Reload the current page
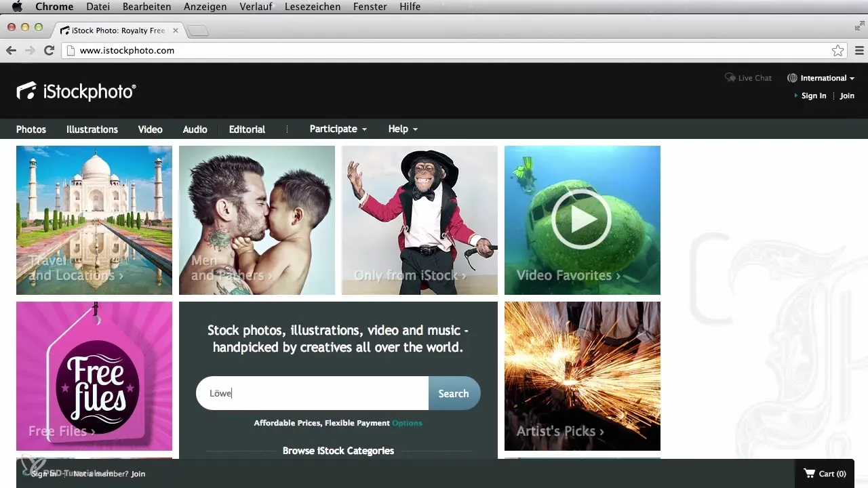Viewport: 868px width, 488px height. tap(49, 51)
